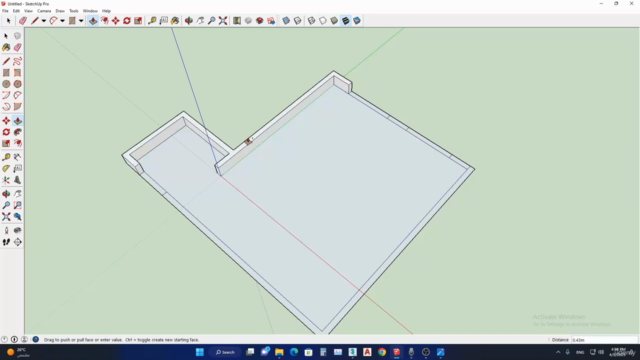Toggle Monochrome face style

tap(357, 20)
